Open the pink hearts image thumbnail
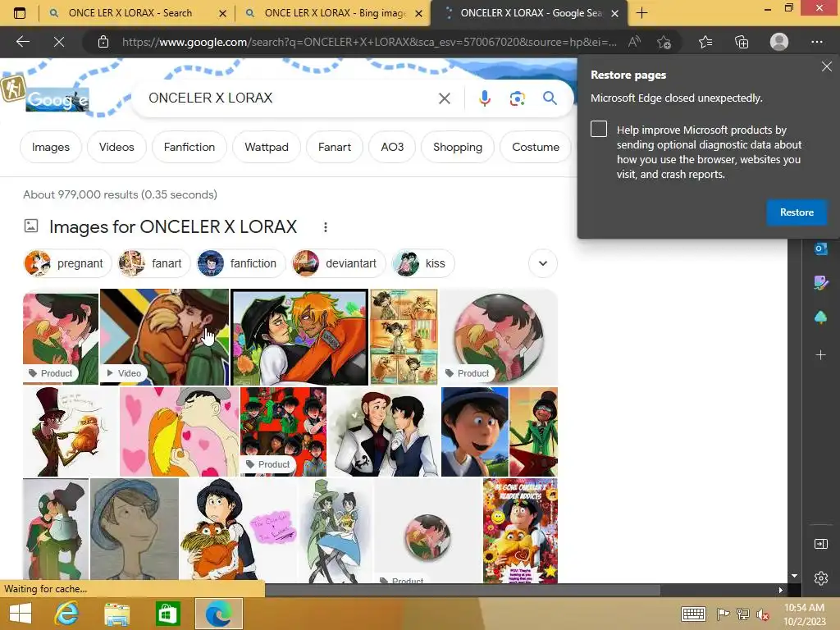840x630 pixels. pyautogui.click(x=180, y=431)
